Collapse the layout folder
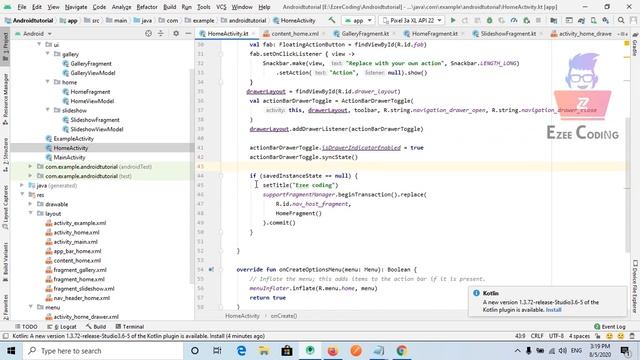The image size is (640, 360). coord(30,213)
